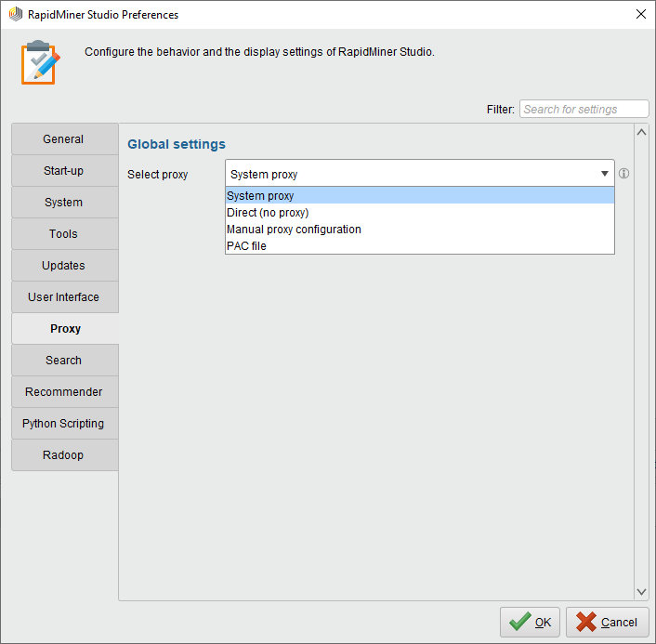This screenshot has height=644, width=656.
Task: Open the General tab
Action: [64, 139]
